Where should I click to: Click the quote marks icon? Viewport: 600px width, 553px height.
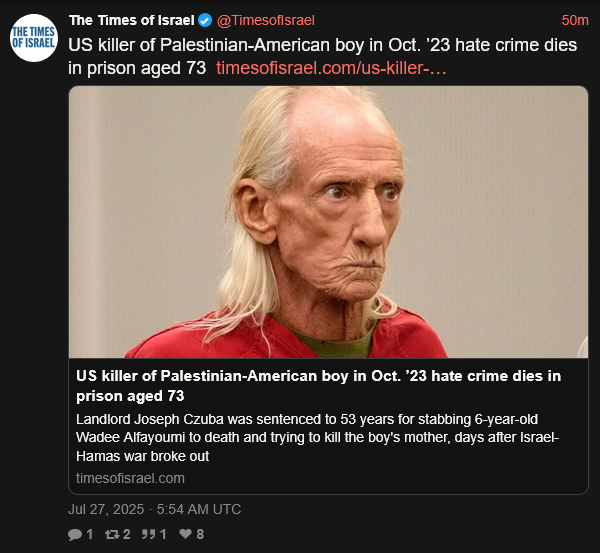pyautogui.click(x=148, y=534)
